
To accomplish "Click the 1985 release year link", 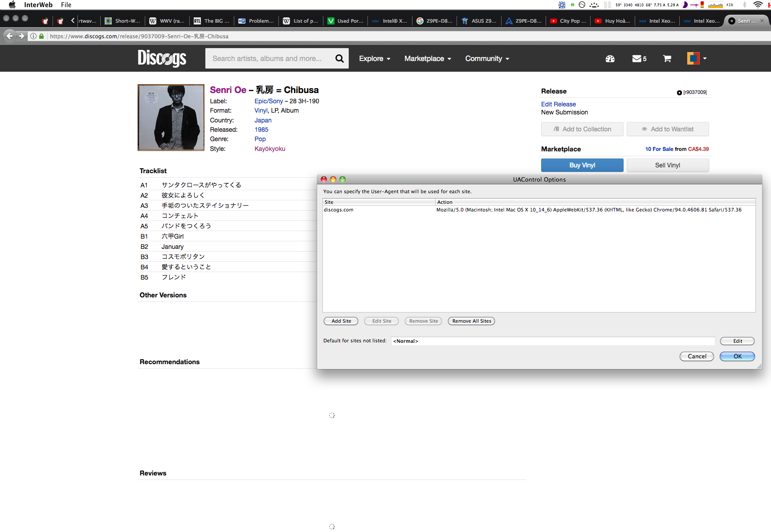I will (x=261, y=130).
